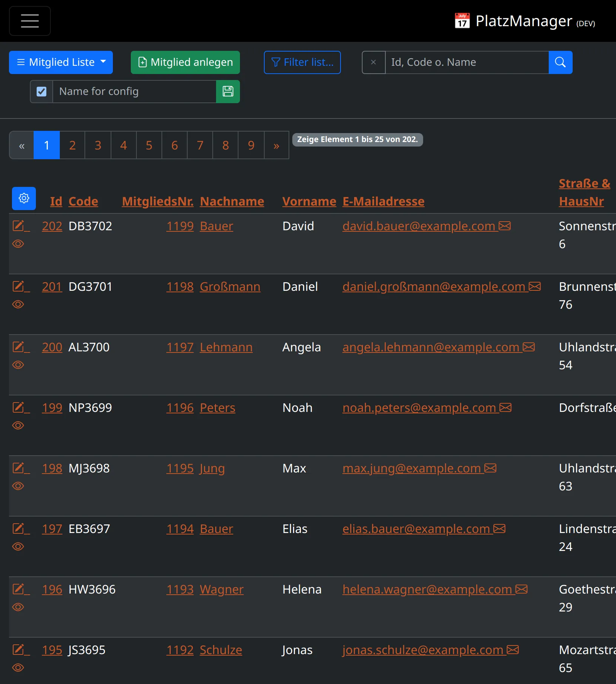Viewport: 616px width, 684px height.
Task: Click envelope icon next to max.jung email
Action: (490, 468)
